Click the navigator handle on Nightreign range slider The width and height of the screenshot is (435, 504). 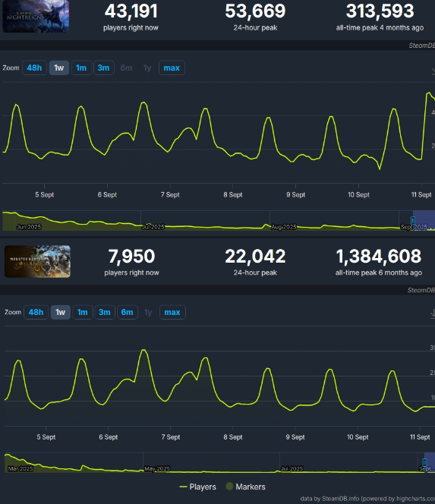pos(413,220)
